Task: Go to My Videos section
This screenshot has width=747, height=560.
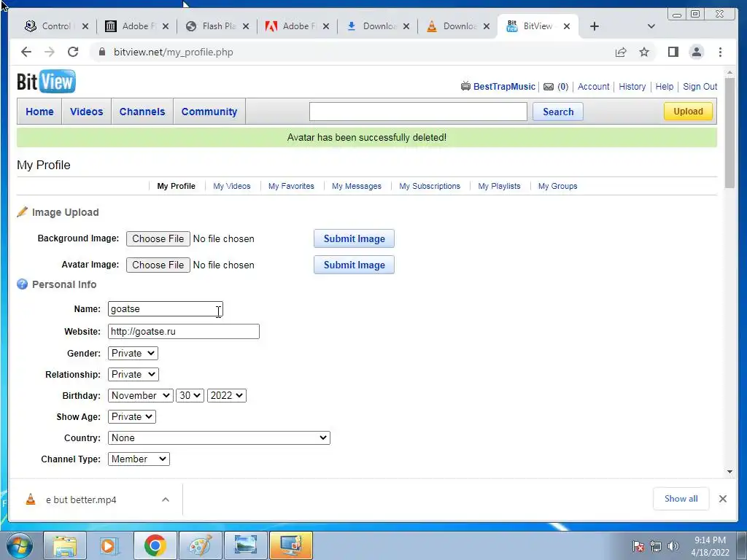Action: 231,186
